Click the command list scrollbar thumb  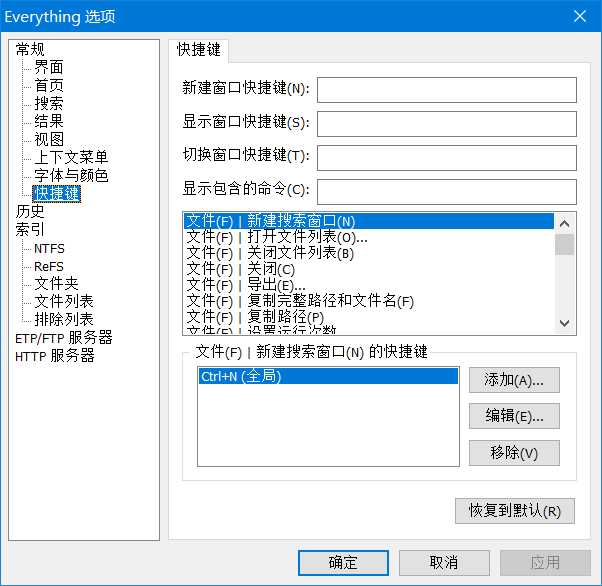tap(564, 244)
